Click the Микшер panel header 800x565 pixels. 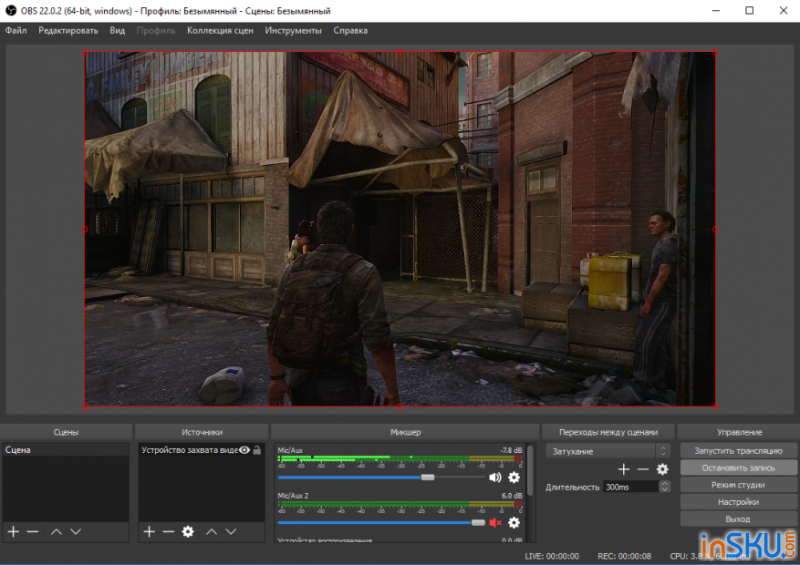point(405,432)
